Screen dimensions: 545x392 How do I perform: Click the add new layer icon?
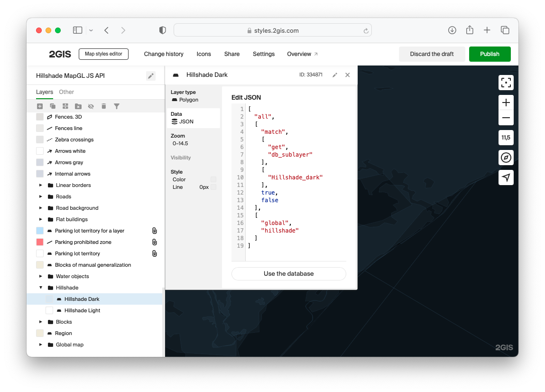click(x=40, y=107)
